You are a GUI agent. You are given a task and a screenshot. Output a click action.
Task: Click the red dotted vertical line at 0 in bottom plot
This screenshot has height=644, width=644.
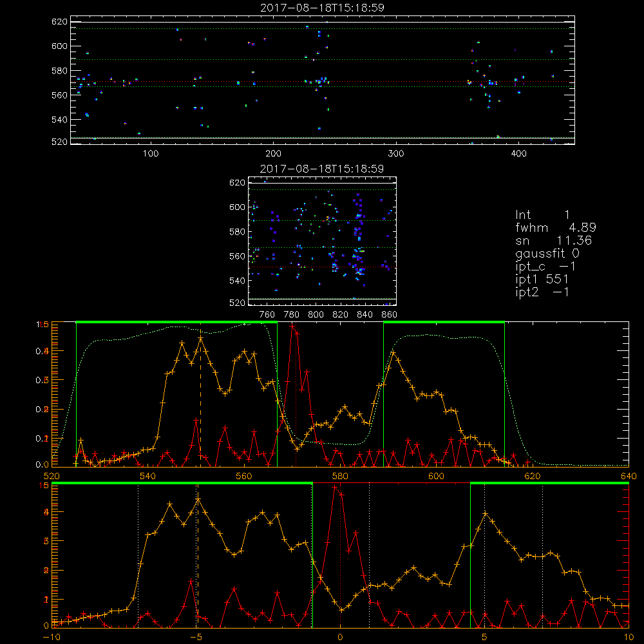(x=340, y=555)
